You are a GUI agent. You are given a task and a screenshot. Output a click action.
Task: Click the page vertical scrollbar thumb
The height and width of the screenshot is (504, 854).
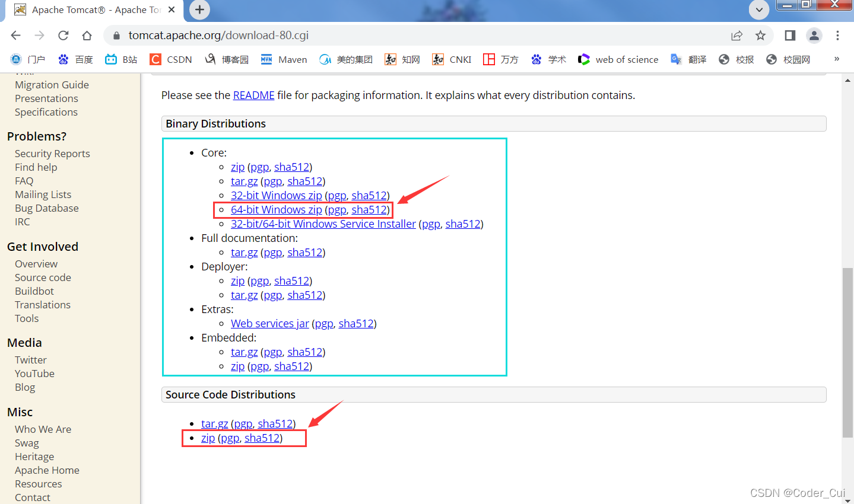847,353
